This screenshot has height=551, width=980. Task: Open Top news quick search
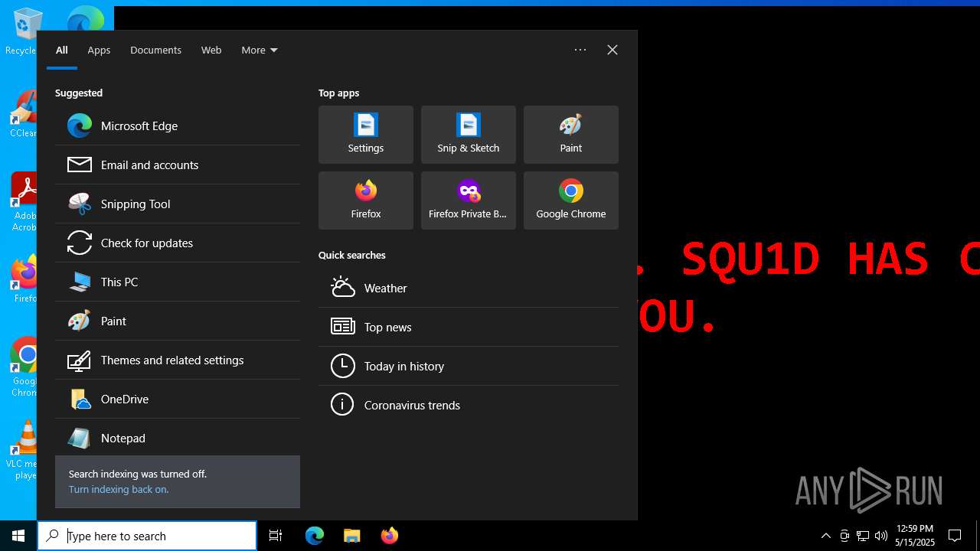tap(469, 327)
